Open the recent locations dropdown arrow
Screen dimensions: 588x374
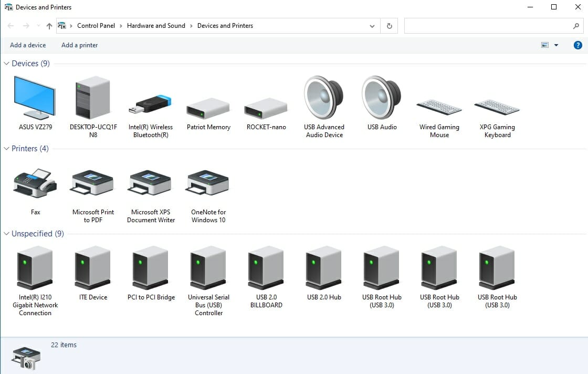coord(38,26)
